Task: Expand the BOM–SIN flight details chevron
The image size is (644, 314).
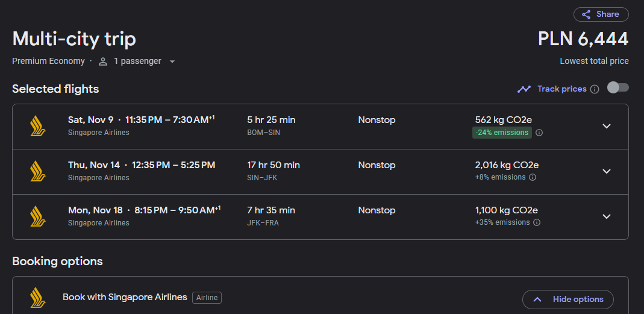Action: point(607,126)
